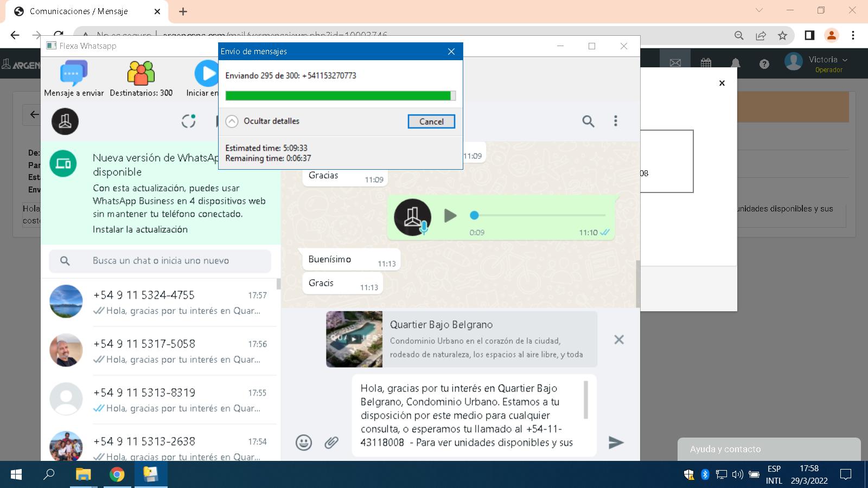This screenshot has height=488, width=868.
Task: Open Destinatarios: 300 recipients icon
Action: click(141, 79)
